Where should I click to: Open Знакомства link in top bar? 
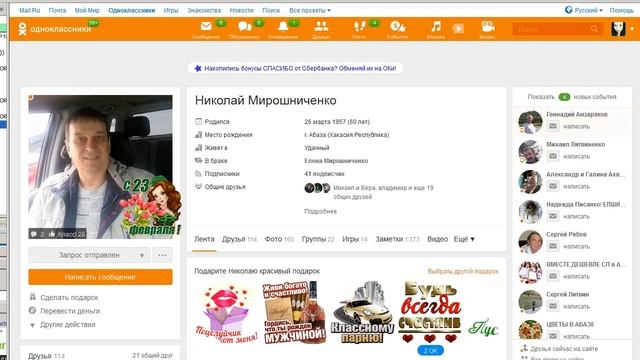click(204, 10)
